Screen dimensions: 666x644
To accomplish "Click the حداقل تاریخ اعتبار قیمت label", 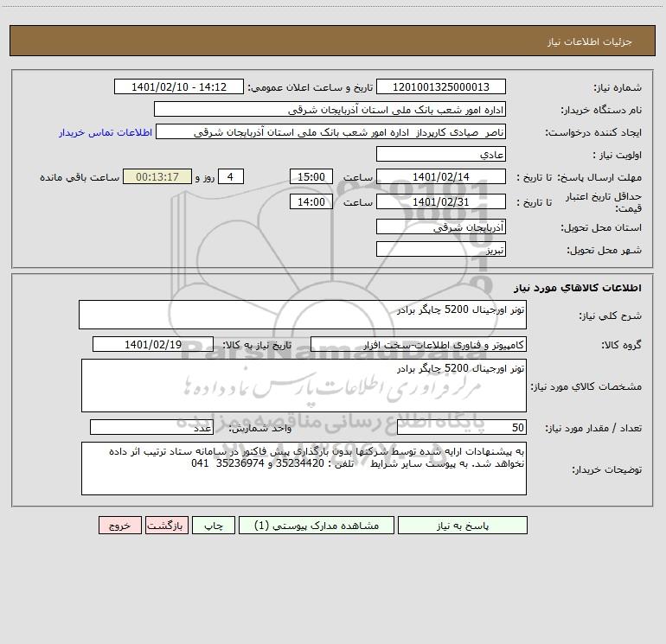I will point(604,202).
